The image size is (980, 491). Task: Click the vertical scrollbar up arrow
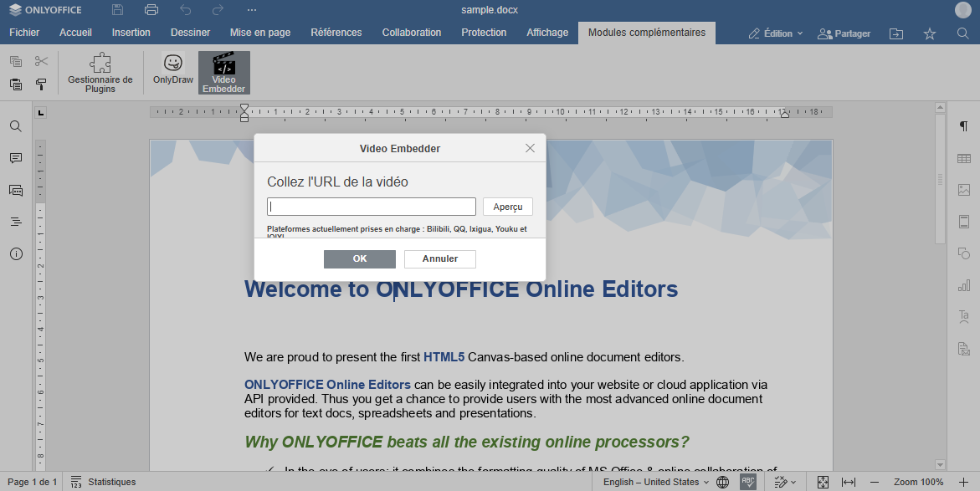point(940,107)
